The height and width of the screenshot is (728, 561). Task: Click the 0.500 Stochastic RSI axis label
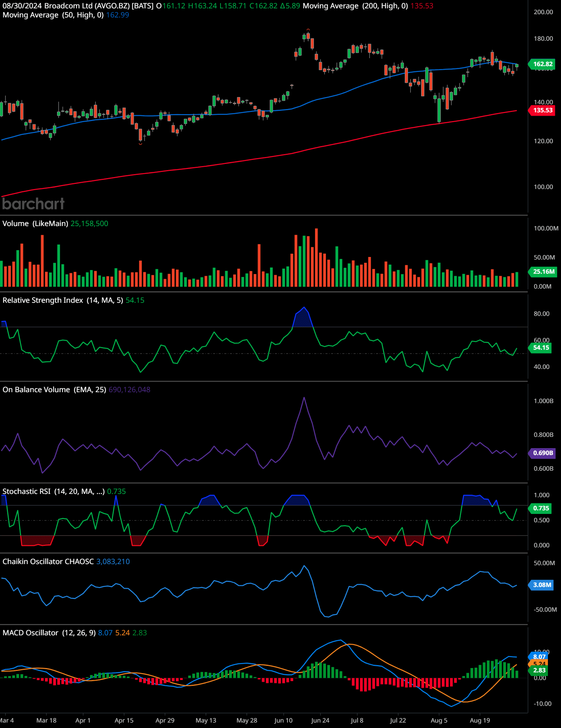pos(541,520)
